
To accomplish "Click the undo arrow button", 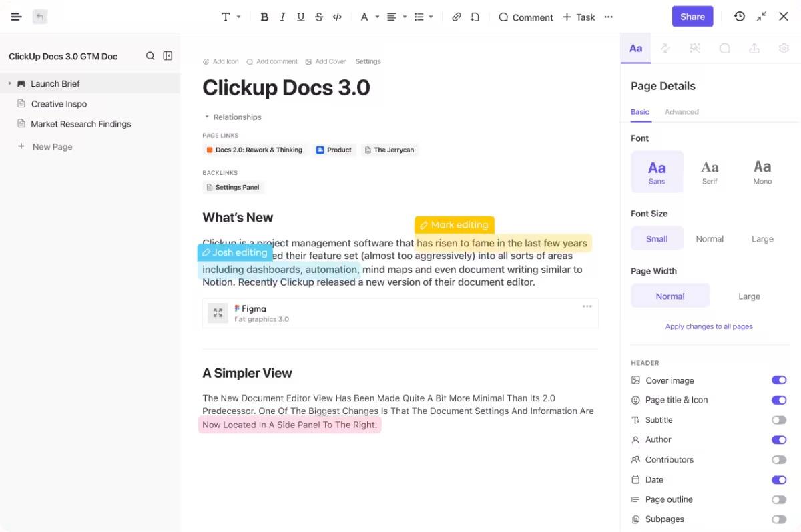I will [x=40, y=17].
